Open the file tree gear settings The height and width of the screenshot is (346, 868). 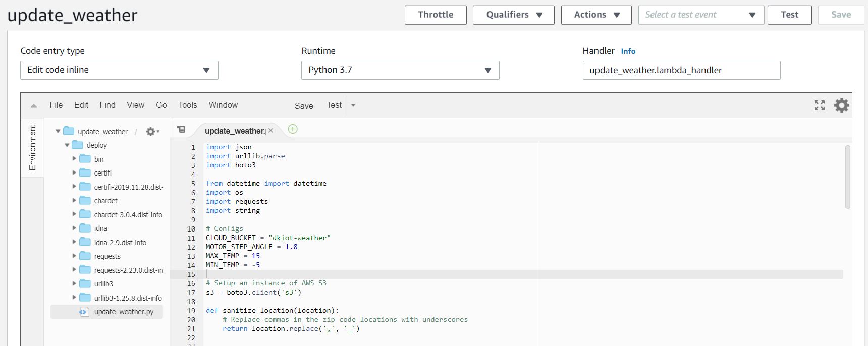[x=151, y=132]
